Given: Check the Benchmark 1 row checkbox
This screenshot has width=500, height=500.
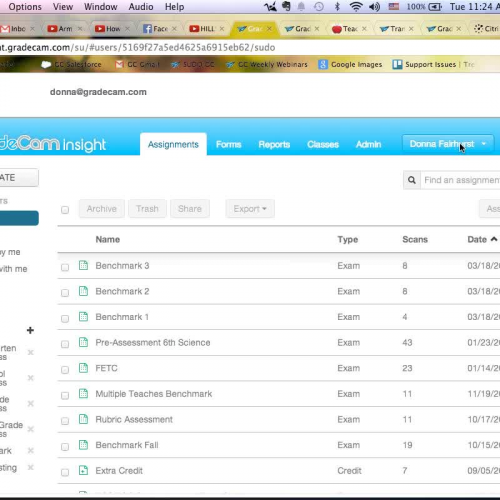Looking at the screenshot, I should (x=65, y=318).
